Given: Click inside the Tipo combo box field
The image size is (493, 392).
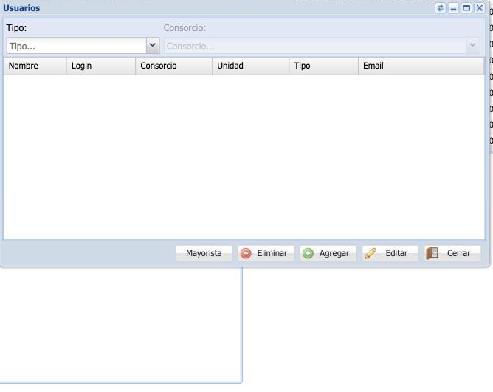Looking at the screenshot, I should point(76,46).
